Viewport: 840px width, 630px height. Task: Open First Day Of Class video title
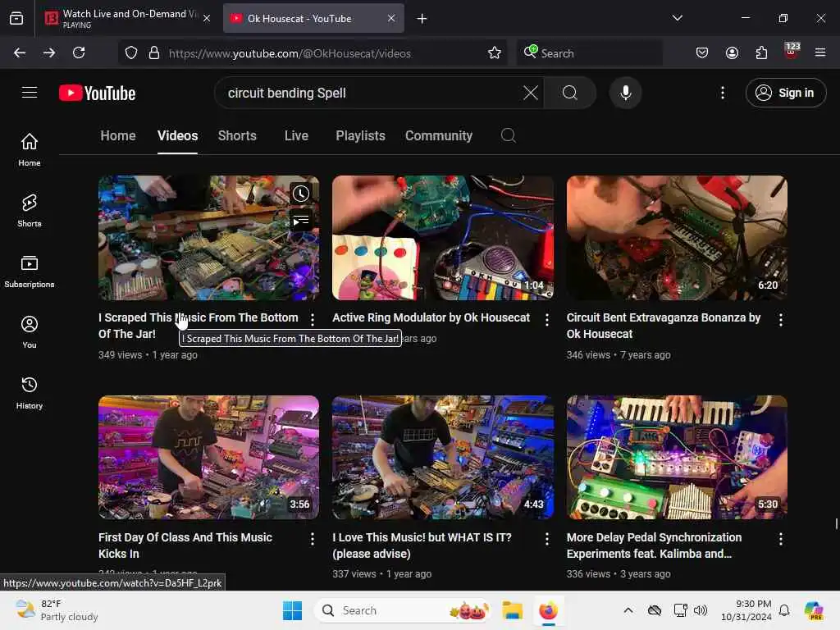click(x=185, y=546)
